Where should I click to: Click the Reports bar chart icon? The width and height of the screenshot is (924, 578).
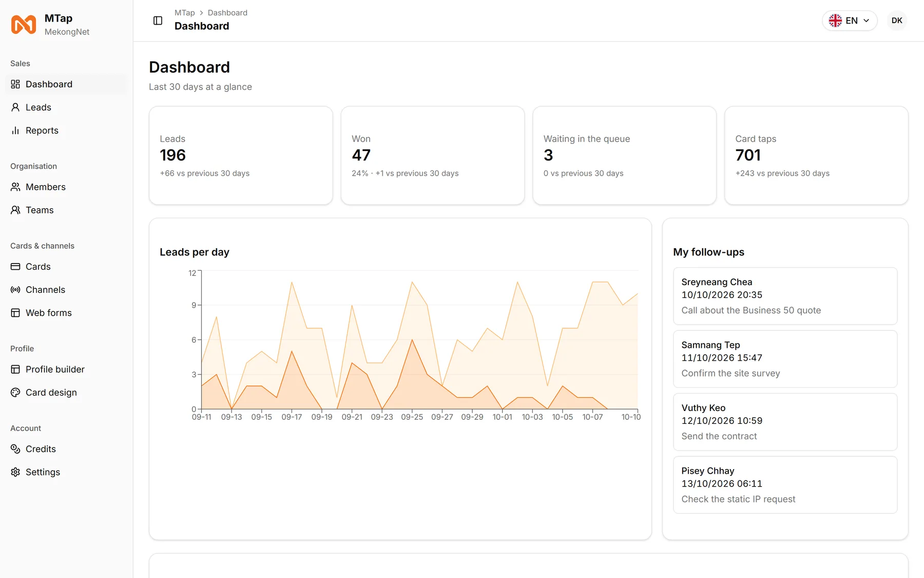15,130
